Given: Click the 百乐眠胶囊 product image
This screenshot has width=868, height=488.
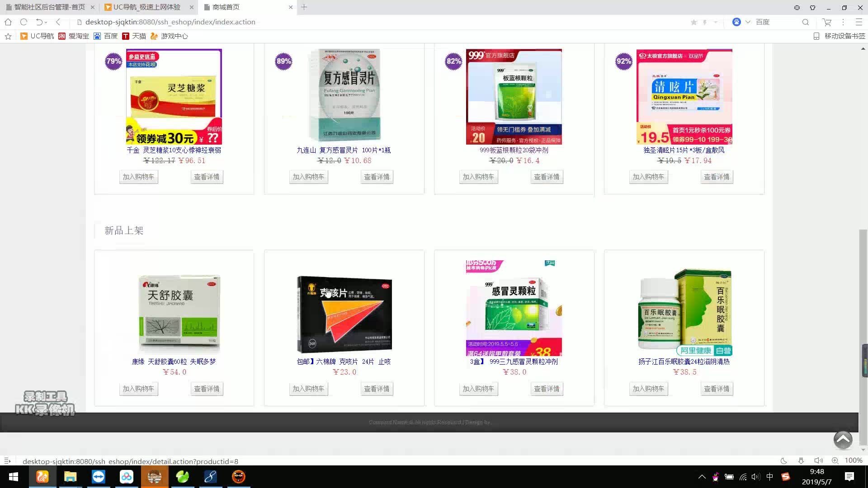Looking at the screenshot, I should coord(684,308).
